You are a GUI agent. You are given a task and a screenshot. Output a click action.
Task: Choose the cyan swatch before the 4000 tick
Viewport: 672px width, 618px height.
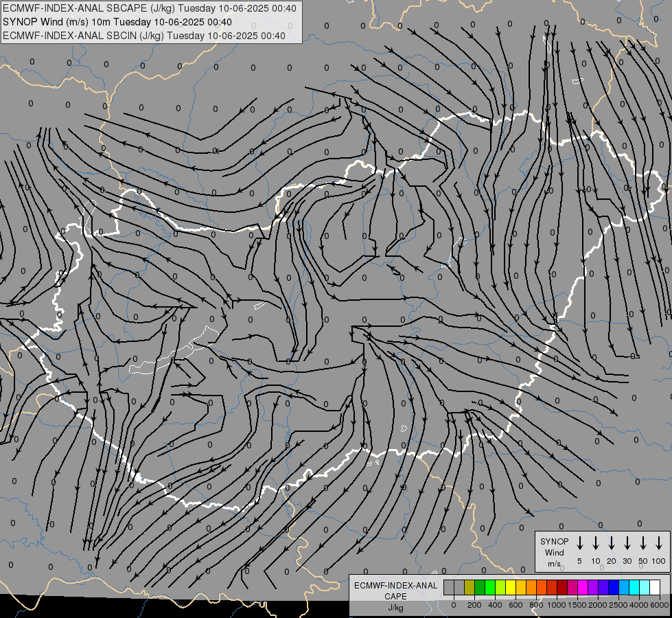coord(634,587)
